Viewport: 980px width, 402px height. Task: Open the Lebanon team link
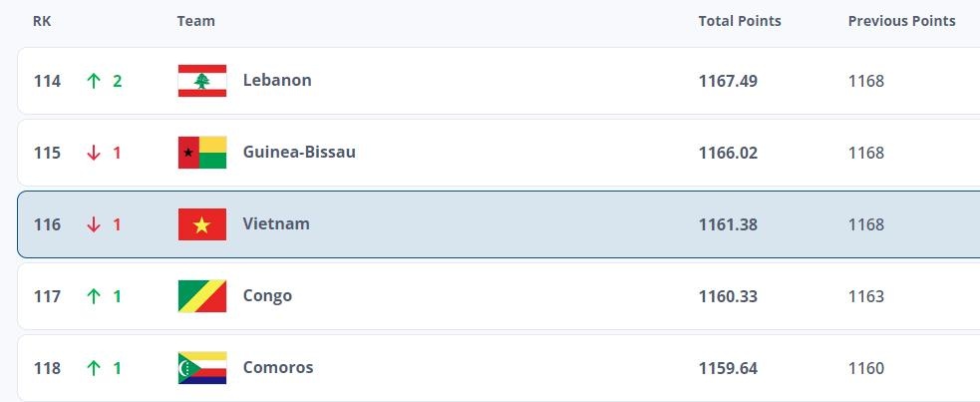pyautogui.click(x=277, y=80)
